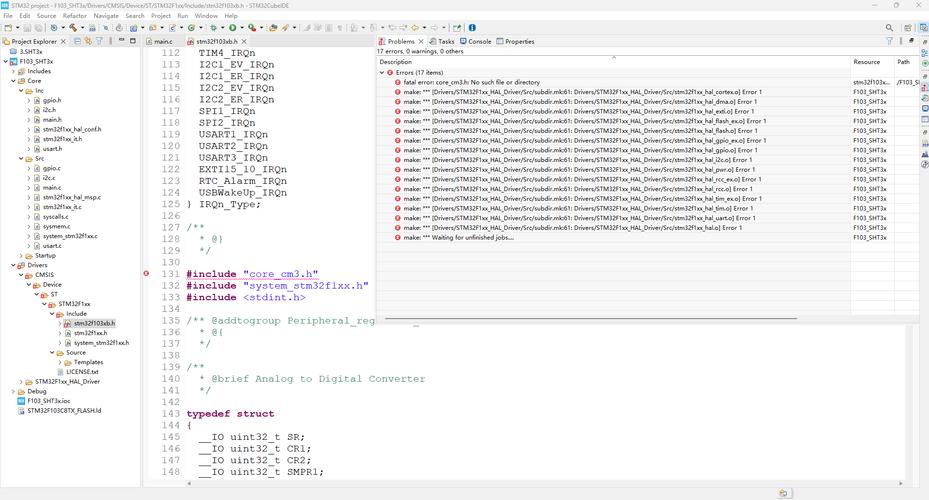
Task: Select system_stm32f1xx.h in Include folder
Action: click(97, 342)
